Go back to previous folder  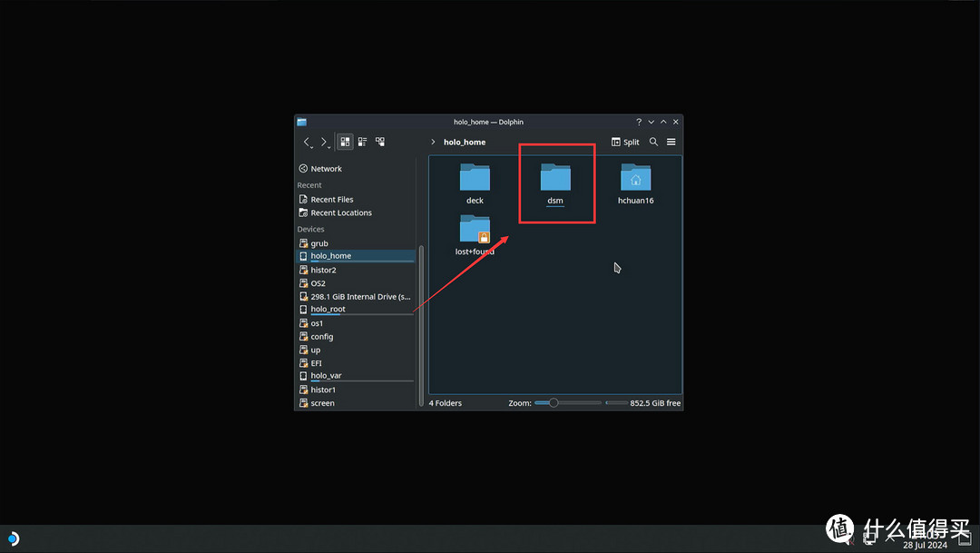307,143
